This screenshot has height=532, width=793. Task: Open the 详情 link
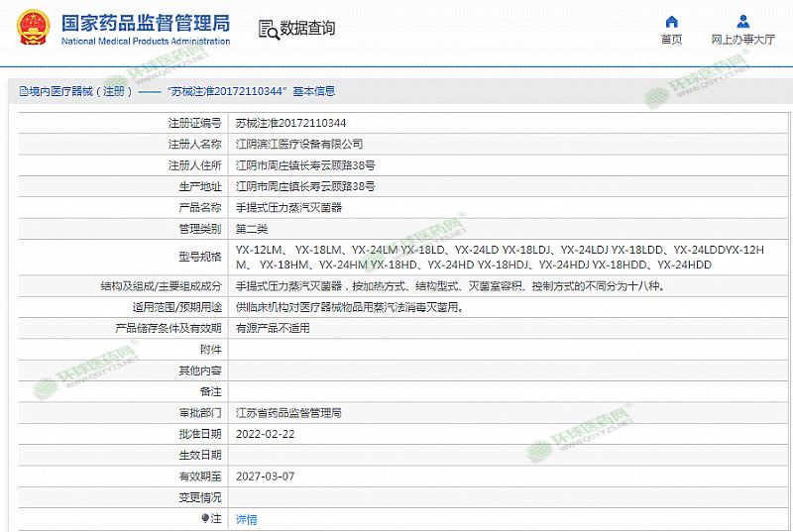[x=246, y=519]
